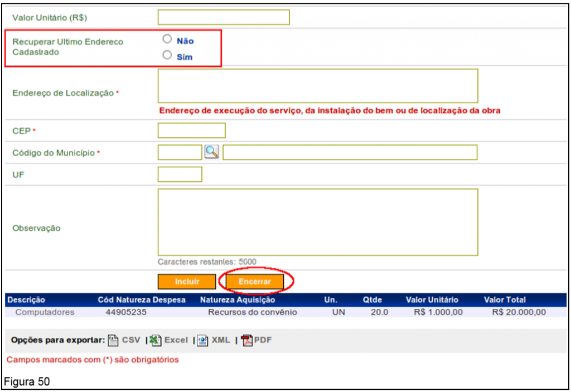Click the Excel export icon

pyautogui.click(x=156, y=340)
